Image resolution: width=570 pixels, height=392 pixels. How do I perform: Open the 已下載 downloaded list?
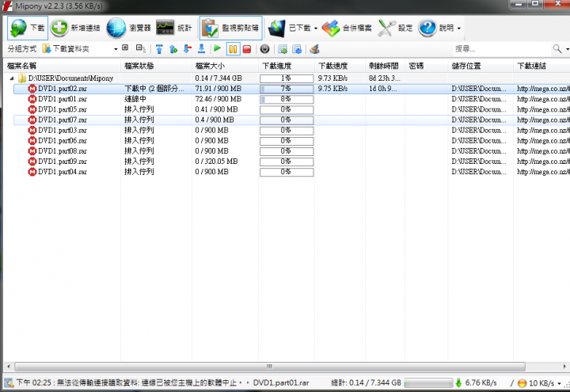coord(290,28)
